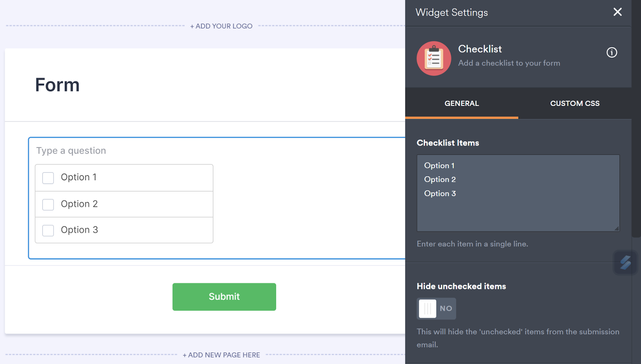The height and width of the screenshot is (364, 641).
Task: Close the Widget Settings panel
Action: point(617,12)
